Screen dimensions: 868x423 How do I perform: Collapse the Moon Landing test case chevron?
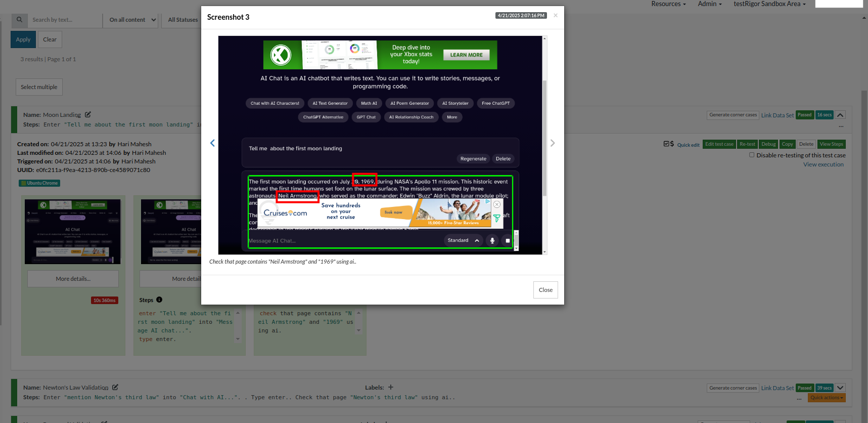pyautogui.click(x=840, y=115)
